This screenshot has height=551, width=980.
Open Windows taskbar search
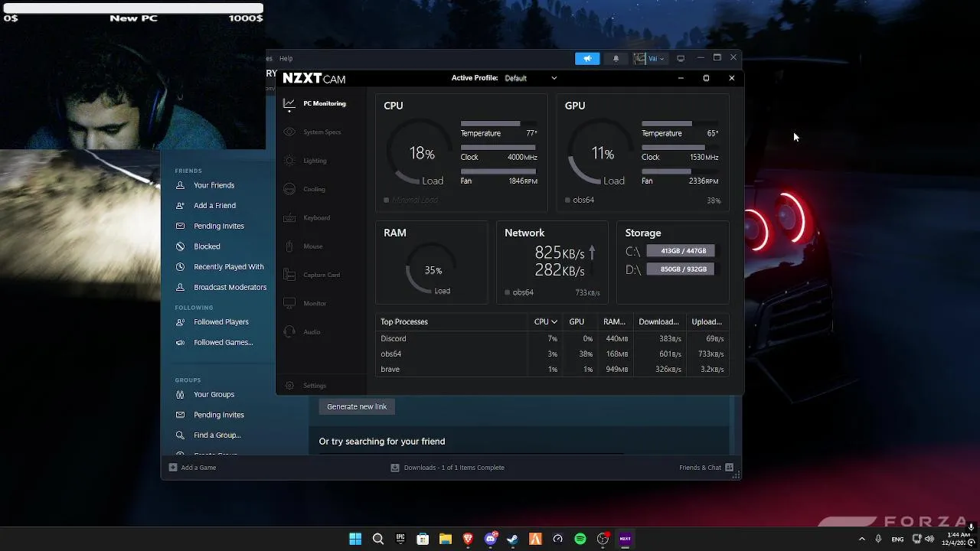click(377, 539)
